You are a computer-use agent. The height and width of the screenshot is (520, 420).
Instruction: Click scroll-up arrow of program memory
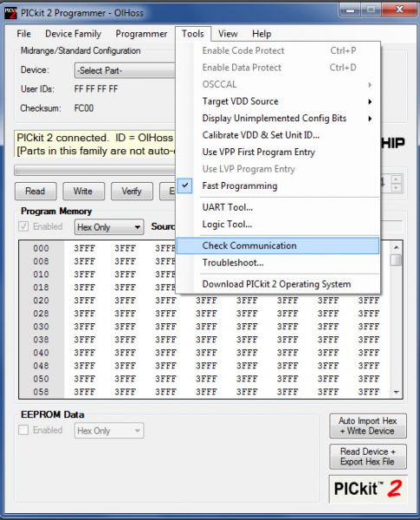pyautogui.click(x=396, y=247)
